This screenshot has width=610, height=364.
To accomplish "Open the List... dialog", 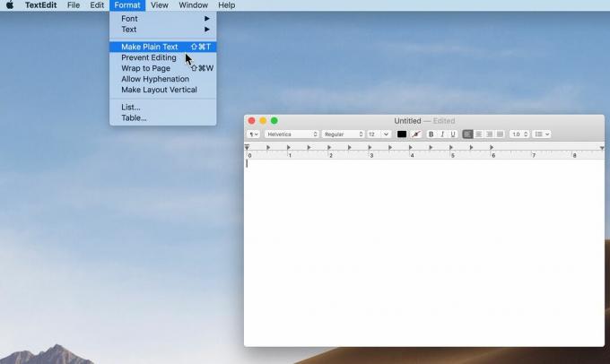I will tap(163, 107).
